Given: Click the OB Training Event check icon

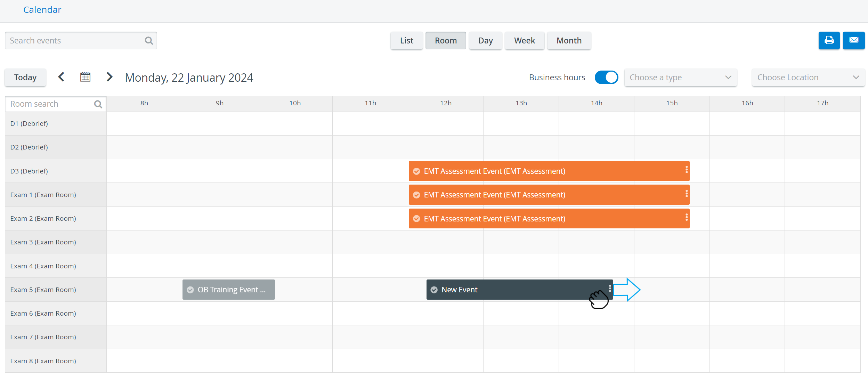Looking at the screenshot, I should point(190,290).
